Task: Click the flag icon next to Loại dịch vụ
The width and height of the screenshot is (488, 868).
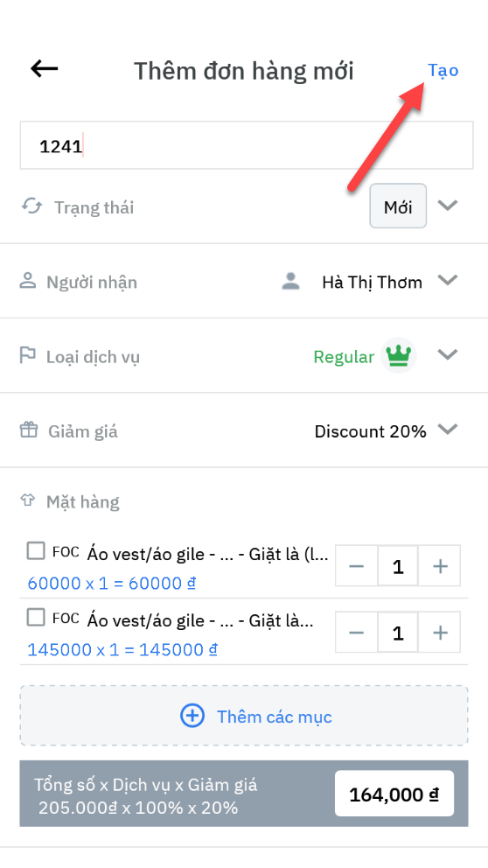Action: coord(27,355)
